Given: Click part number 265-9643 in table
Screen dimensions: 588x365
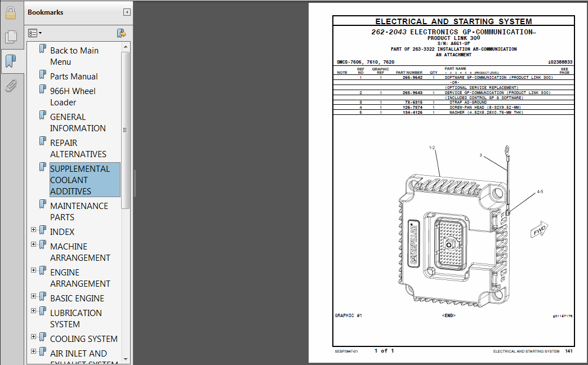Looking at the screenshot, I should [x=412, y=92].
